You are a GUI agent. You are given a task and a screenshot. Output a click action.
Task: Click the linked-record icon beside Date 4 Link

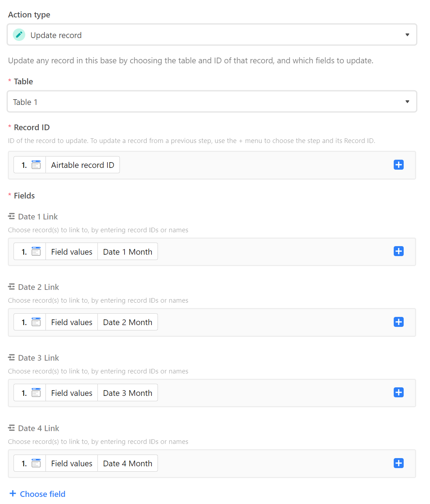point(11,428)
